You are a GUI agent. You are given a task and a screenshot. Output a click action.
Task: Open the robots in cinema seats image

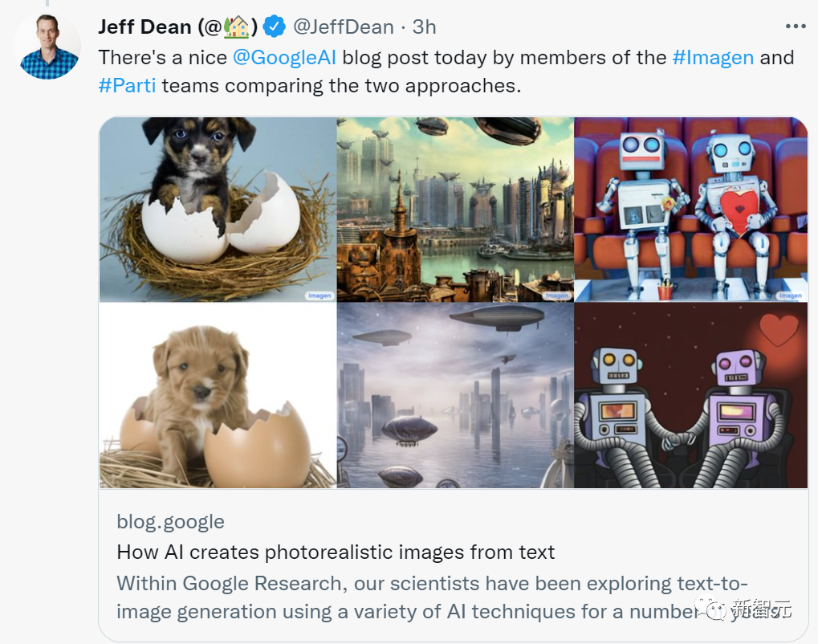click(x=691, y=210)
